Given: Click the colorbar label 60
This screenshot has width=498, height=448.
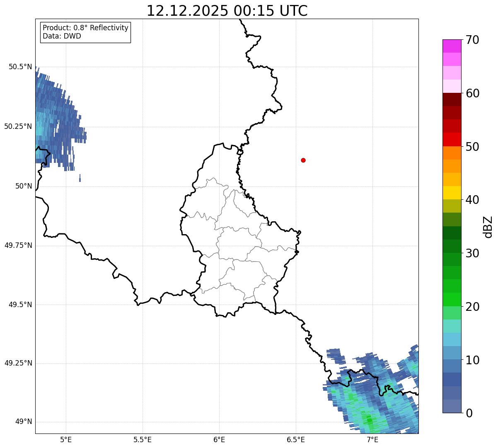Looking at the screenshot, I should [x=473, y=93].
